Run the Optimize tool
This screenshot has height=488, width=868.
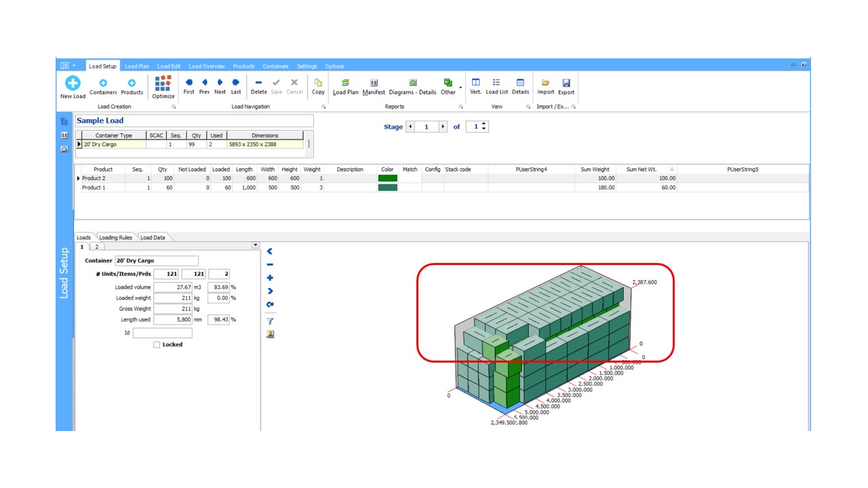coord(163,87)
